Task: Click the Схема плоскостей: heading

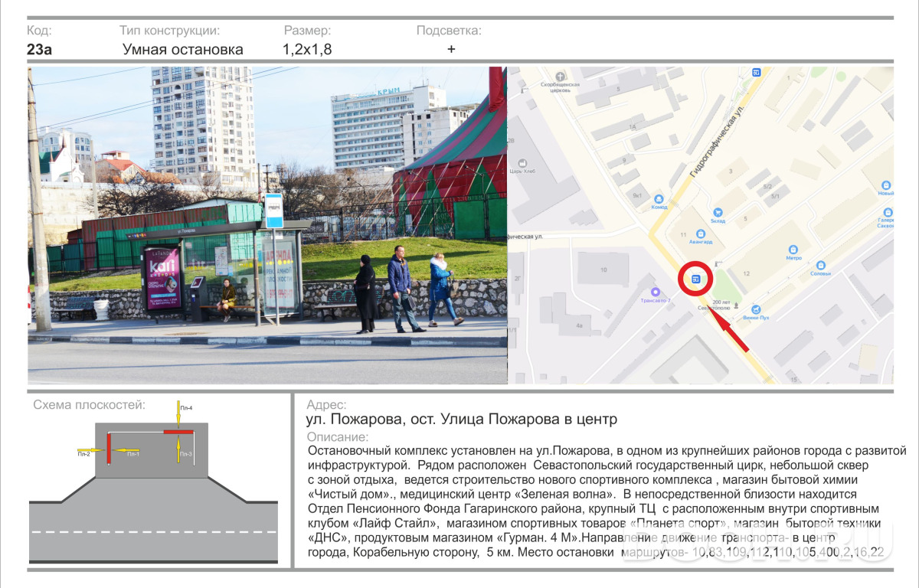Action: pos(89,405)
